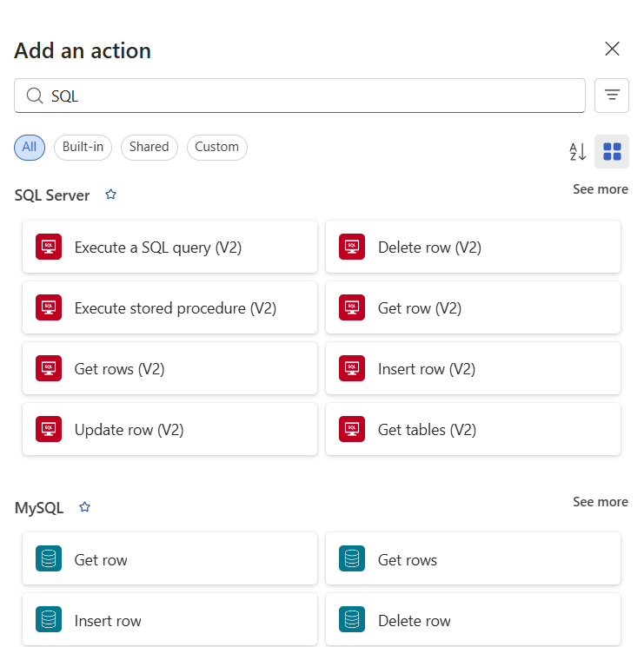Select Execute stored procedure (V2) action
Image resolution: width=644 pixels, height=647 pixels.
pos(169,307)
